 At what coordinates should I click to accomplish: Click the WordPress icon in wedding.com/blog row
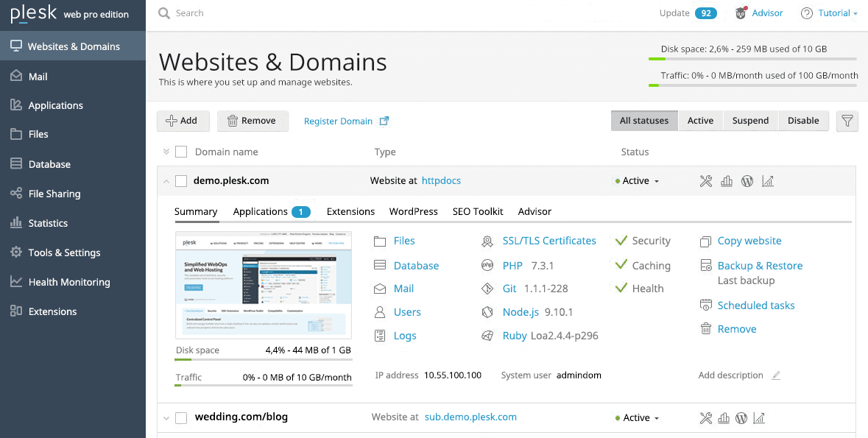click(x=742, y=418)
